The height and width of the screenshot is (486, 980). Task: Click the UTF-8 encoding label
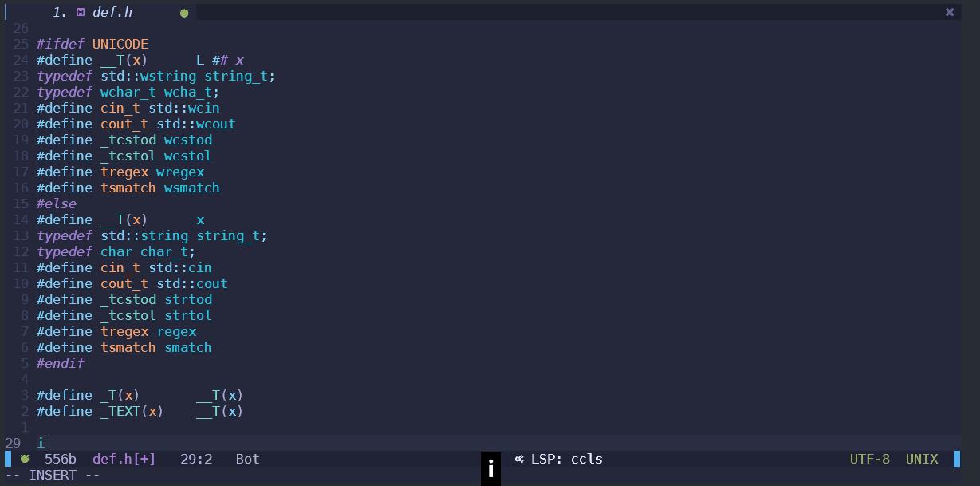pos(869,459)
